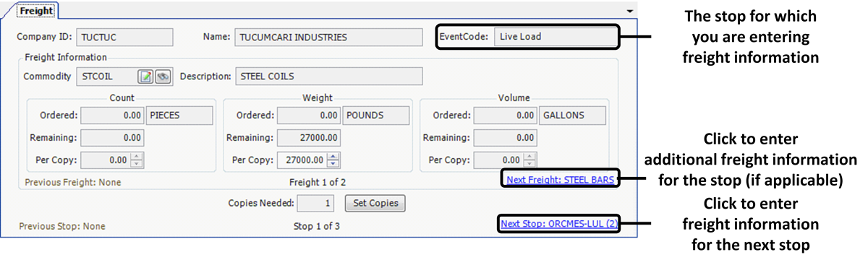Select the Freight tab
Viewport: 868px width, 265px height.
[x=35, y=11]
